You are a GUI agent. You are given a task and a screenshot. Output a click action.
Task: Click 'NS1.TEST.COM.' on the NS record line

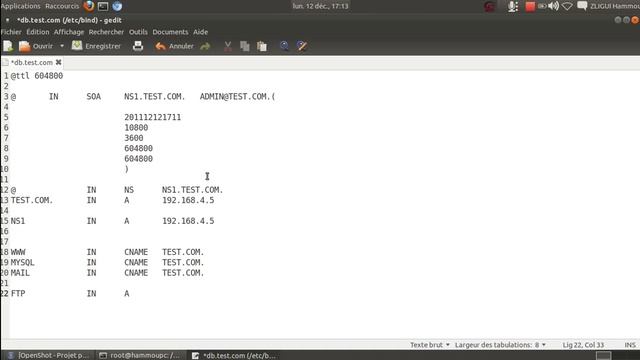coord(193,190)
